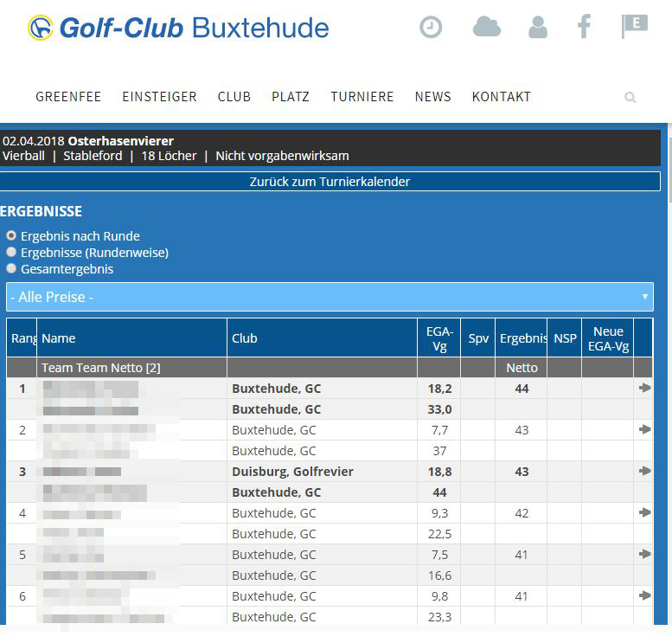Click the 'Neue EGA-Vg' column header
Screen dimensions: 672x643
tap(608, 338)
